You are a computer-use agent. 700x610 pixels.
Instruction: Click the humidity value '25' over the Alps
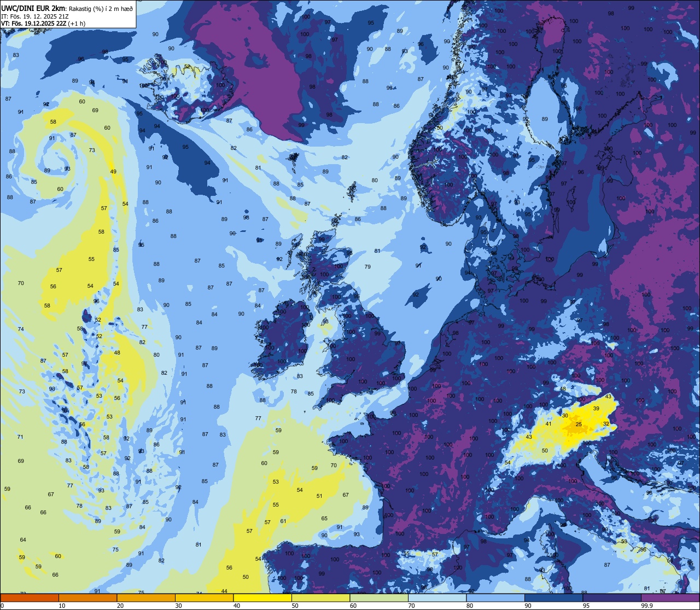click(x=579, y=425)
